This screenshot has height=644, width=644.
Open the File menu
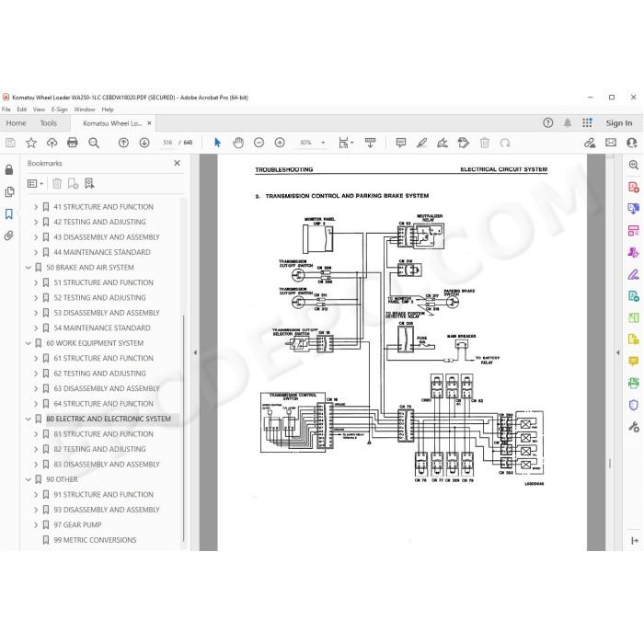click(x=6, y=109)
